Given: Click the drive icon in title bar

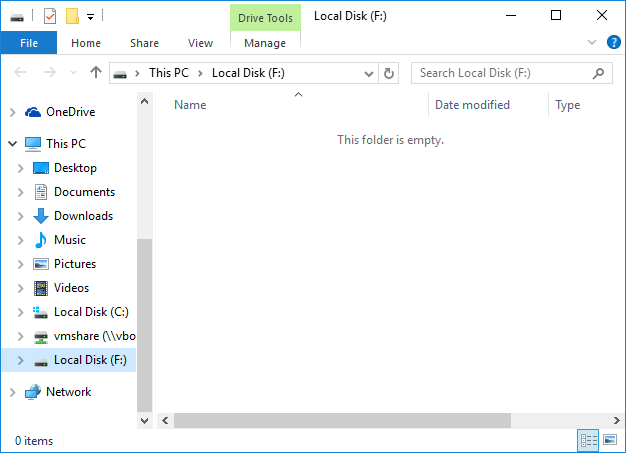Looking at the screenshot, I should (17, 17).
